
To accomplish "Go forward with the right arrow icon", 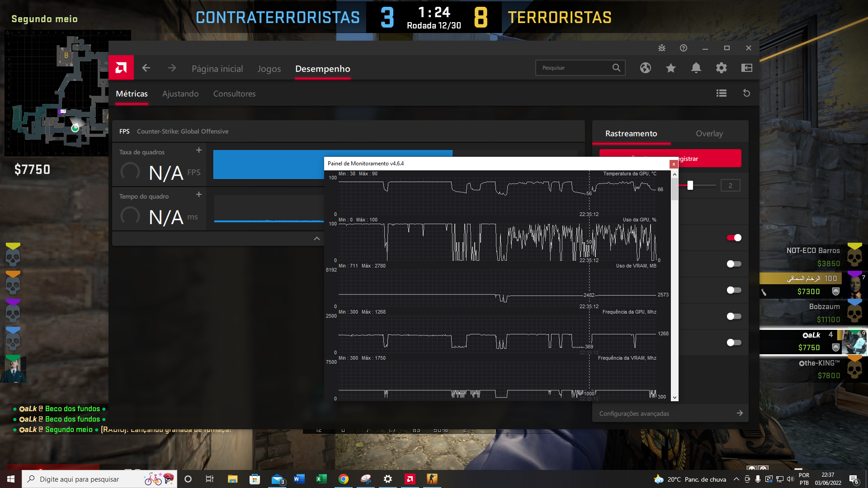I will [172, 68].
